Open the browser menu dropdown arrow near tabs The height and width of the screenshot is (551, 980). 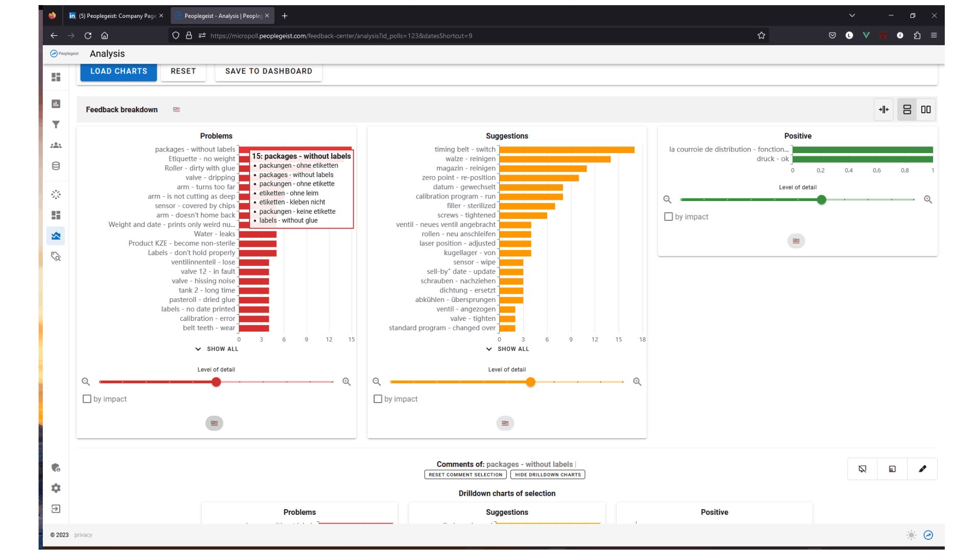(851, 15)
